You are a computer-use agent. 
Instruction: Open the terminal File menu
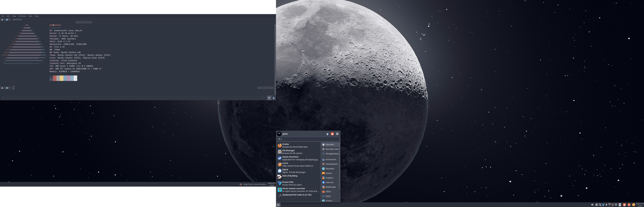point(2,16)
